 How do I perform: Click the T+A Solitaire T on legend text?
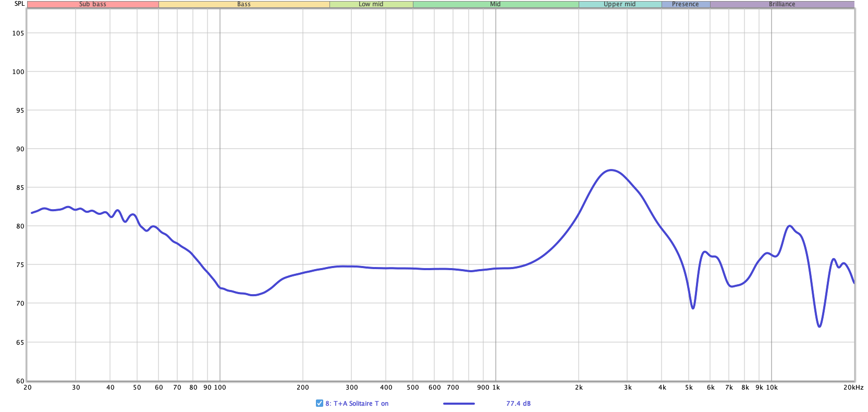357,403
